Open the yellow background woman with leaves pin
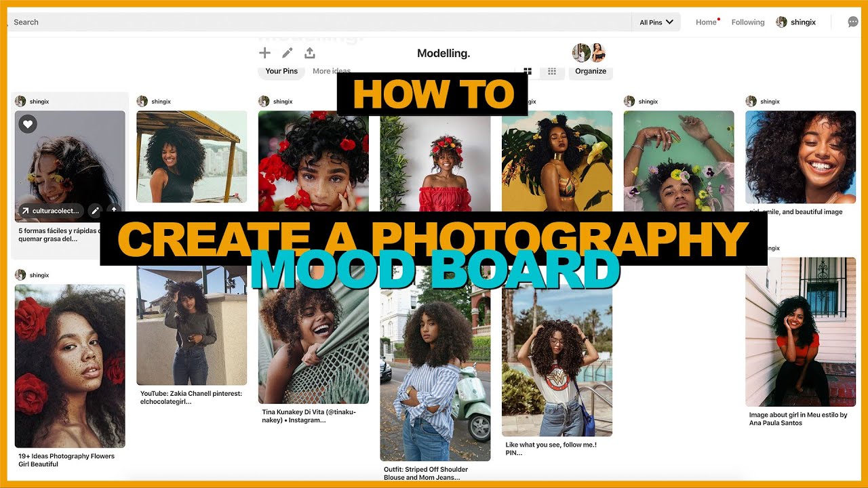 (x=557, y=161)
